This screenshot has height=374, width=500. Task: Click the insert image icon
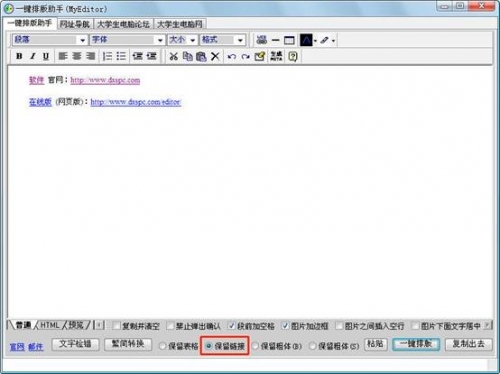point(262,40)
